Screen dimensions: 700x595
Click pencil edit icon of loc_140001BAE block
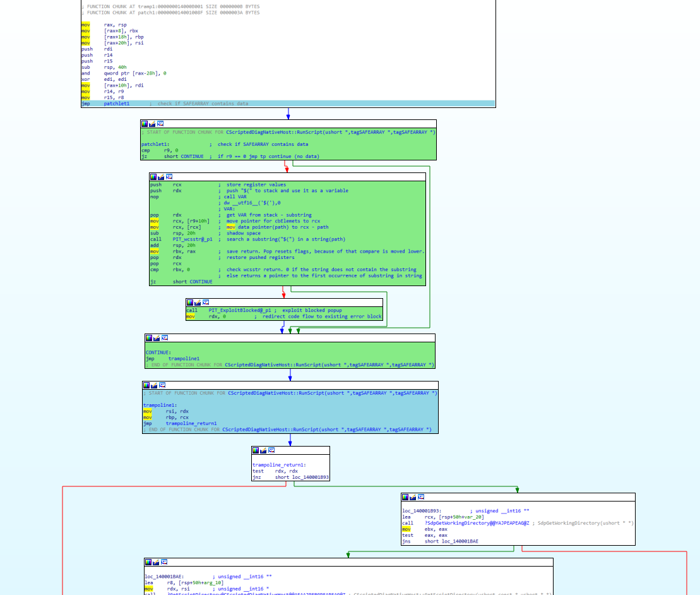[156, 562]
